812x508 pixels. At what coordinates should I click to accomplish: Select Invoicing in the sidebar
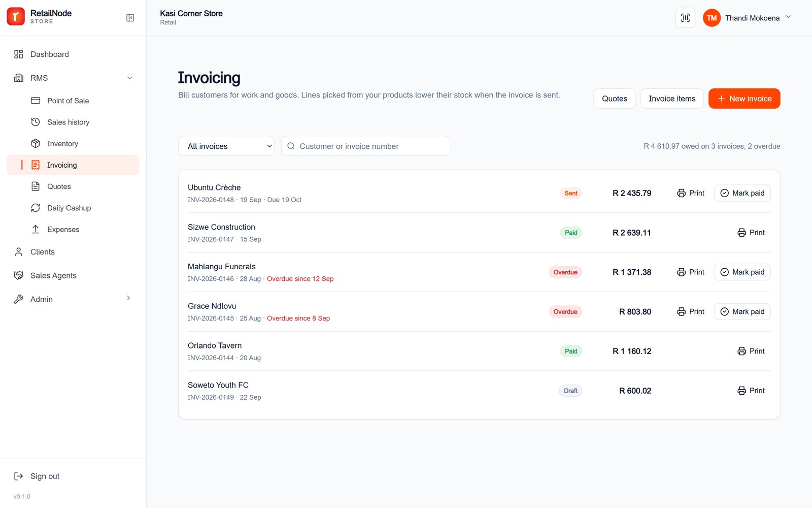pos(73,165)
